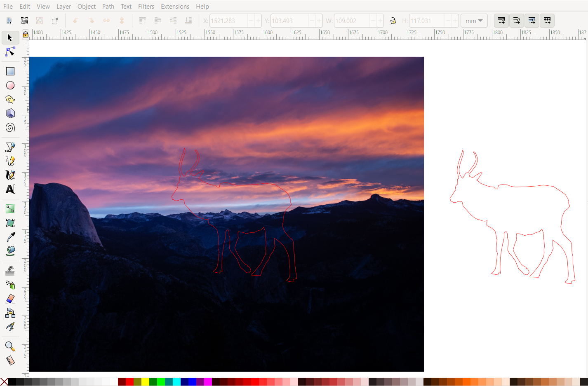Viewport: 588px width, 386px height.
Task: Open the File menu
Action: pyautogui.click(x=8, y=6)
